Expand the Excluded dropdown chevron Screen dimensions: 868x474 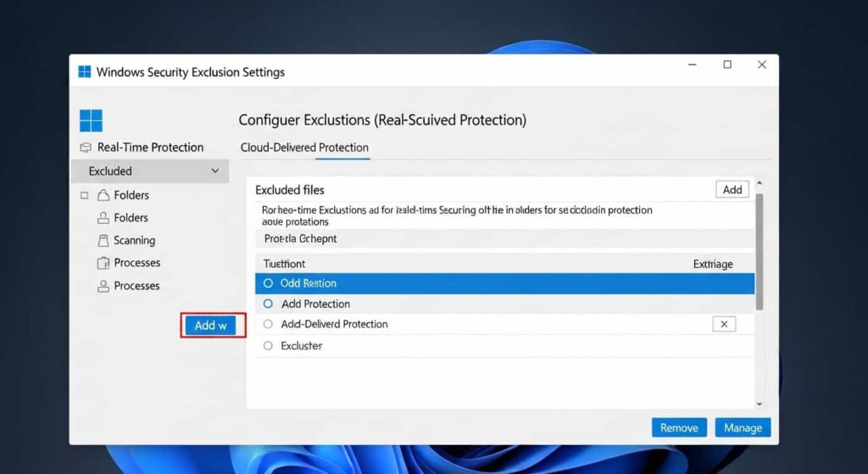pos(214,170)
